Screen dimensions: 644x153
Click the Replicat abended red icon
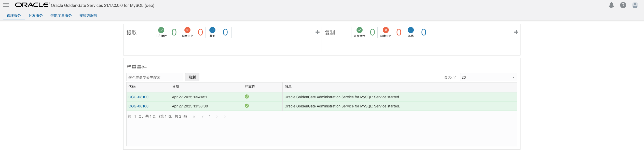pyautogui.click(x=386, y=30)
